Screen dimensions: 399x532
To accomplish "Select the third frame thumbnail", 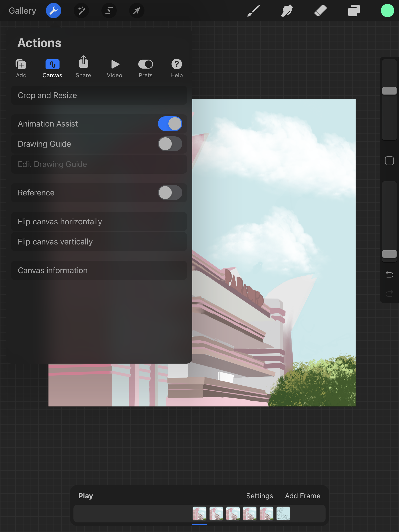I will click(233, 514).
